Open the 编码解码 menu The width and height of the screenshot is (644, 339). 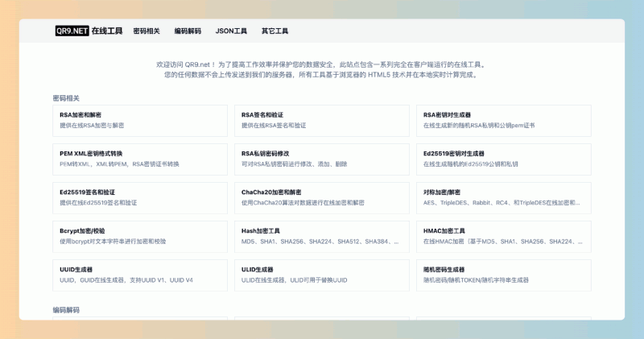point(188,31)
